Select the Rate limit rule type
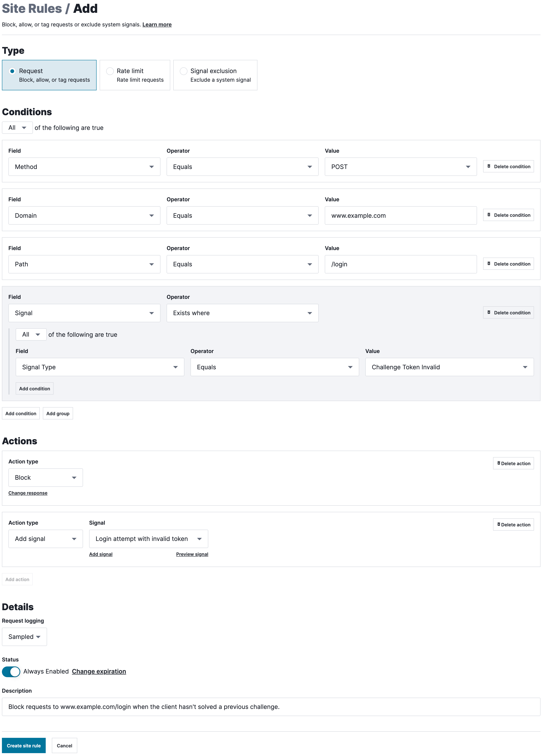543x756 pixels. 110,71
